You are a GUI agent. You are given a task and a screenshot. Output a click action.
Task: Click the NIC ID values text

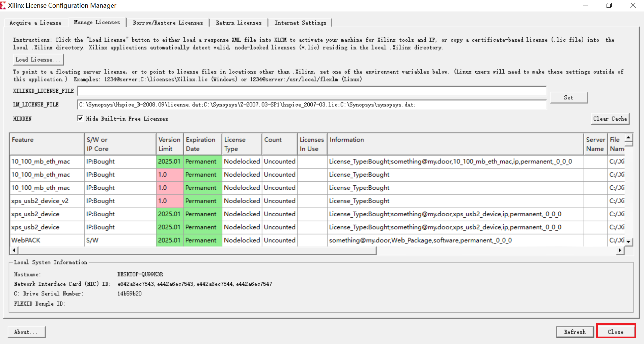click(195, 284)
